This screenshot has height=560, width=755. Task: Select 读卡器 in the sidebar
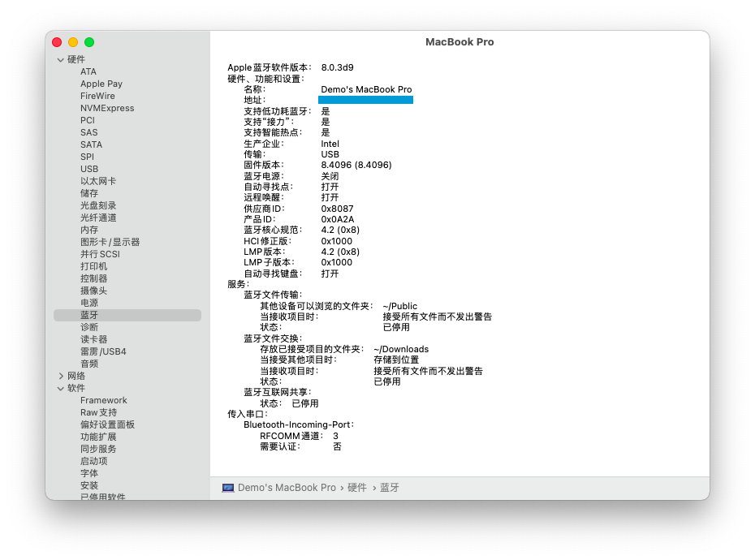(94, 339)
